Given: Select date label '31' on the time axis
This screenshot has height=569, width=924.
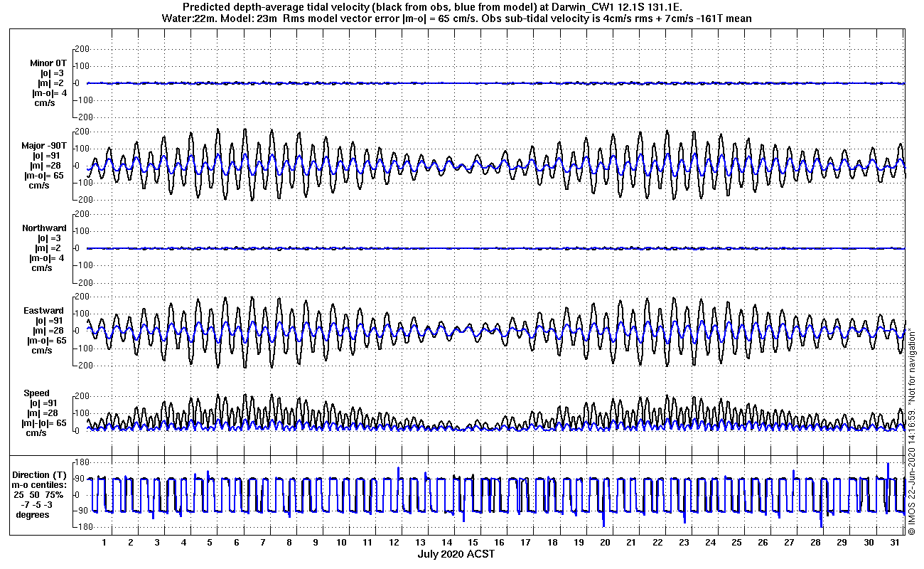Looking at the screenshot, I should click(x=894, y=542).
